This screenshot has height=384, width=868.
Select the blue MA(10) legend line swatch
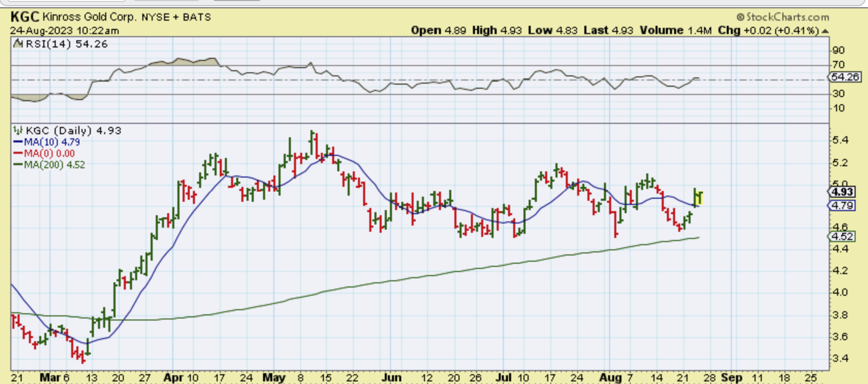coord(18,142)
